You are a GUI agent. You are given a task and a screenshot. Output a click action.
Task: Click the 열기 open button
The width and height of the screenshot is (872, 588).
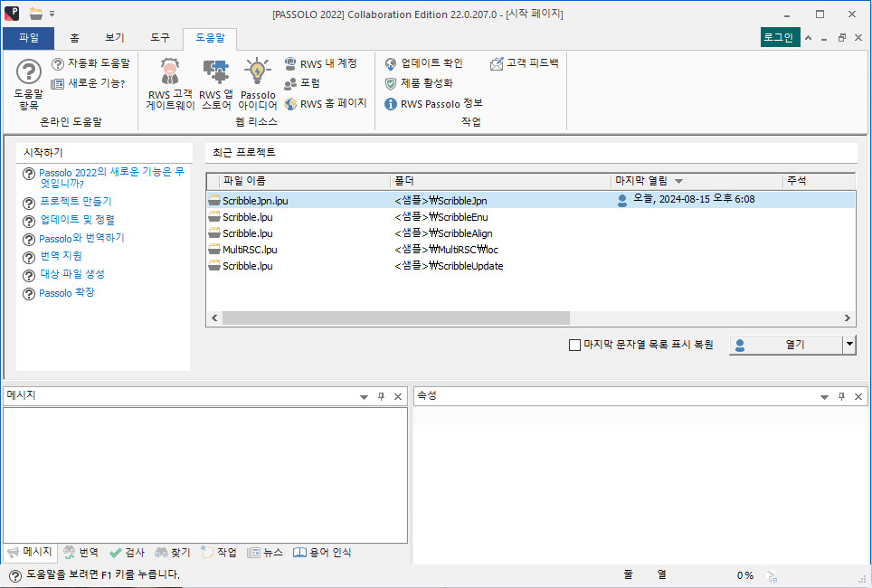(x=786, y=345)
